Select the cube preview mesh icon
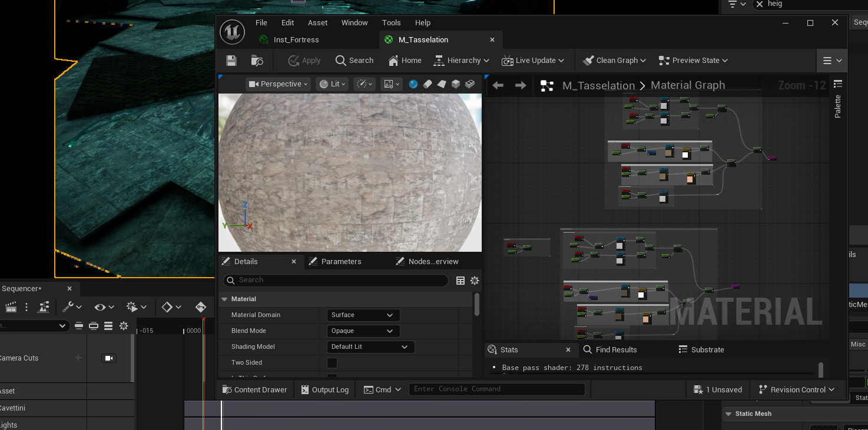Image resolution: width=868 pixels, height=430 pixels. (456, 84)
